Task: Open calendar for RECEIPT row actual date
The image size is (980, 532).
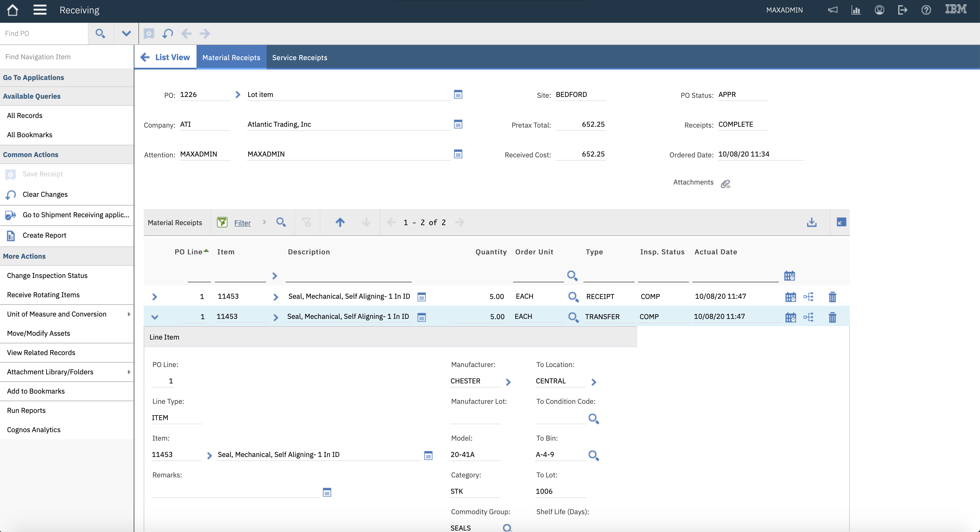Action: click(x=790, y=297)
